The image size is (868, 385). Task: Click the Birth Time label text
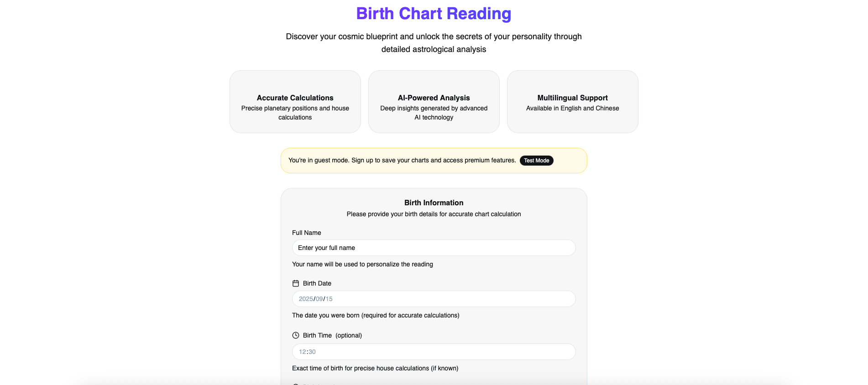click(318, 335)
